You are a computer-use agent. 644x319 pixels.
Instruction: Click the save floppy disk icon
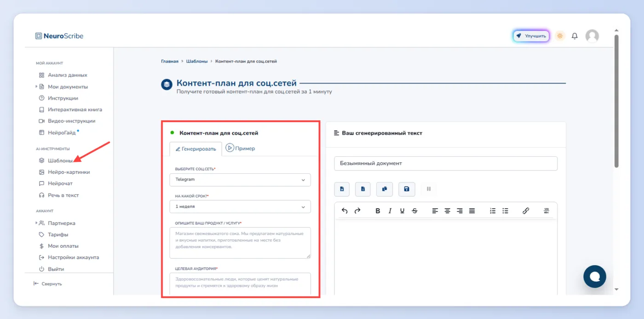[407, 189]
